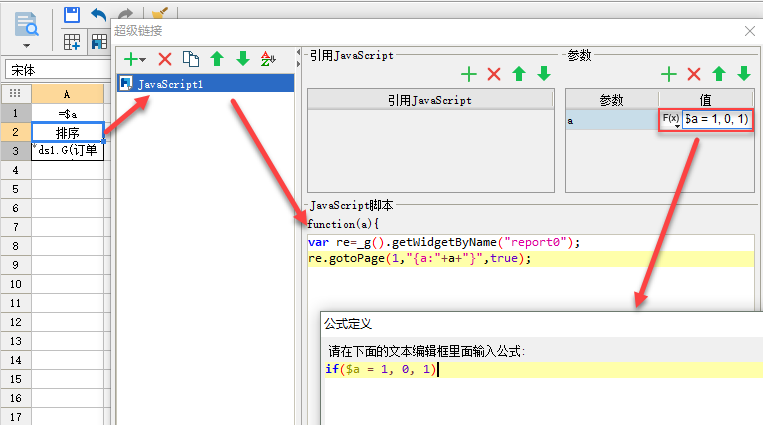Move the referenced JavaScript up
Screen dimensions: 763x425
[519, 74]
